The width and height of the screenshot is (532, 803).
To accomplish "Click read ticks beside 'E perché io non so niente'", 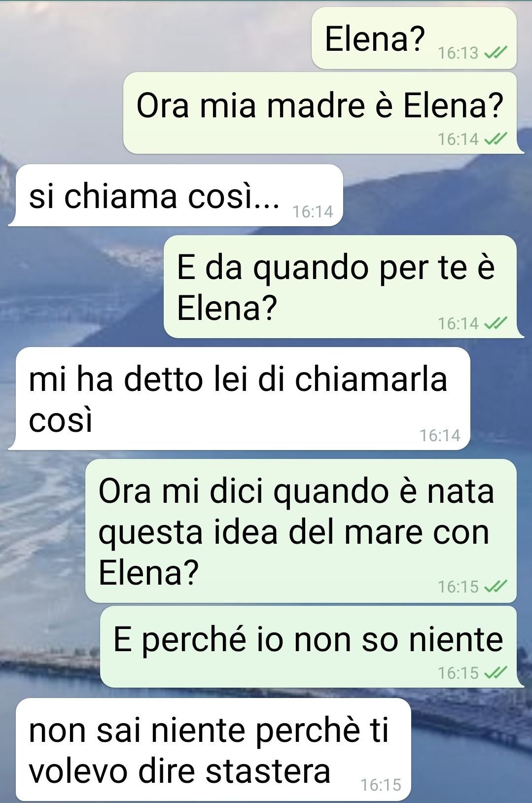I will [x=496, y=672].
